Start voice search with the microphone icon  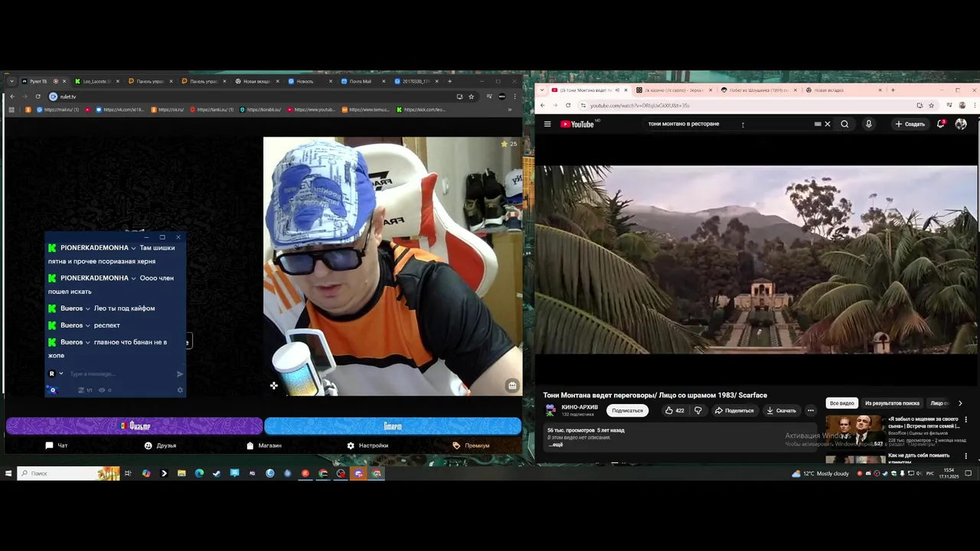pos(868,124)
